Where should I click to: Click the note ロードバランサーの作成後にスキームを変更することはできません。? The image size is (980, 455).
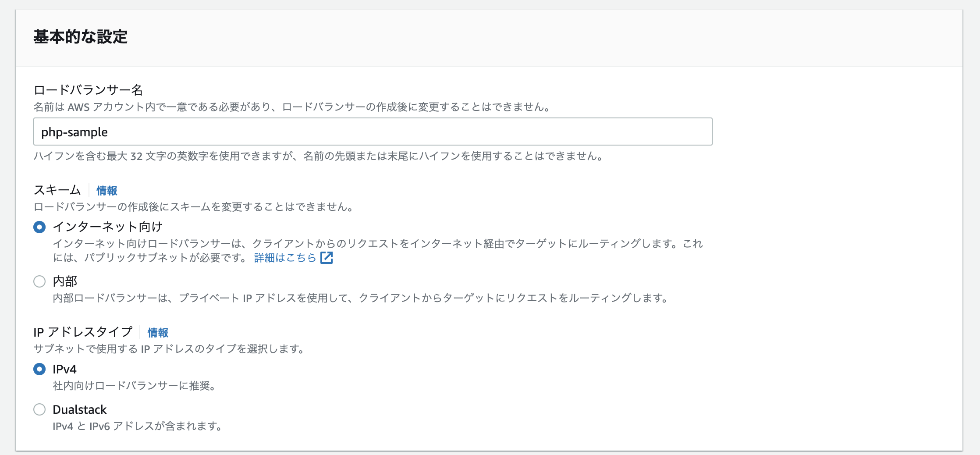(x=194, y=207)
